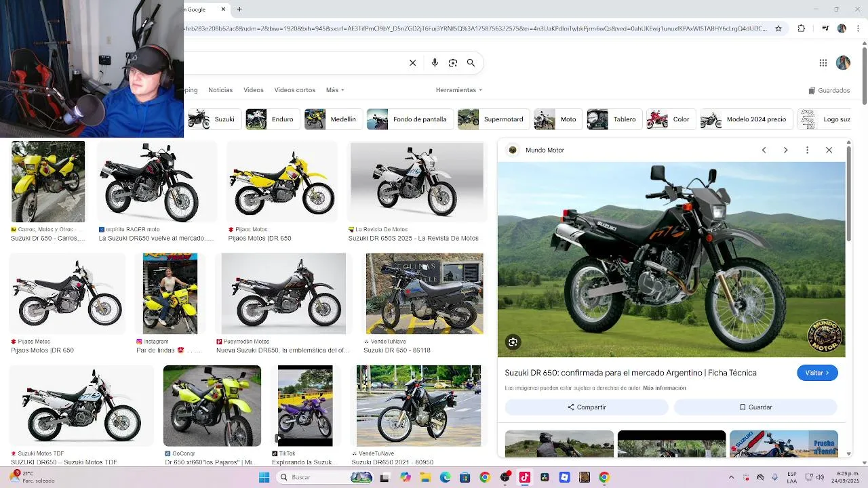Open File Explorer from the taskbar
868x488 pixels.
pyautogui.click(x=425, y=477)
